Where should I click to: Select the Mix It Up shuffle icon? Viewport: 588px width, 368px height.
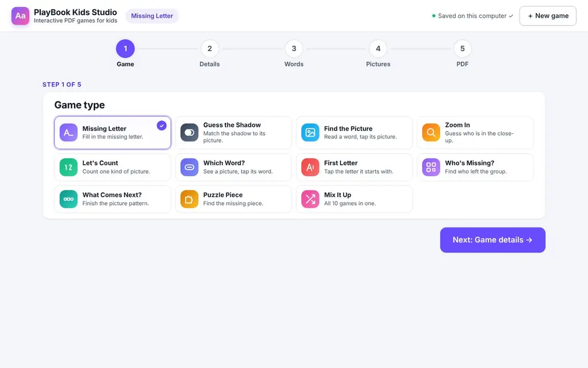(310, 199)
